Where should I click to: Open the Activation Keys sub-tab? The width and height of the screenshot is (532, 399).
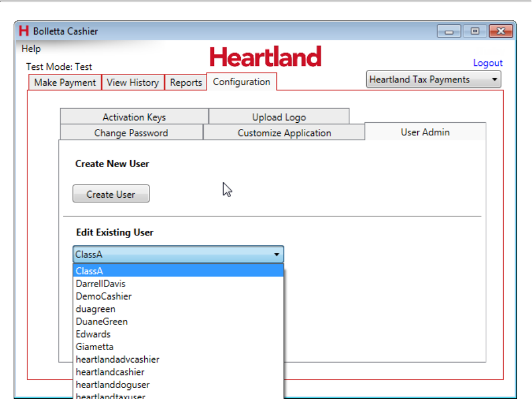point(135,117)
